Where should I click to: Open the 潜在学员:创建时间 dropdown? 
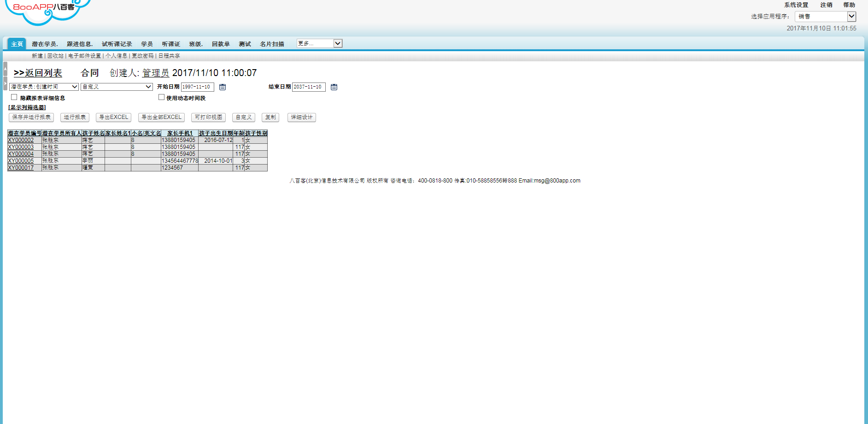tap(44, 87)
